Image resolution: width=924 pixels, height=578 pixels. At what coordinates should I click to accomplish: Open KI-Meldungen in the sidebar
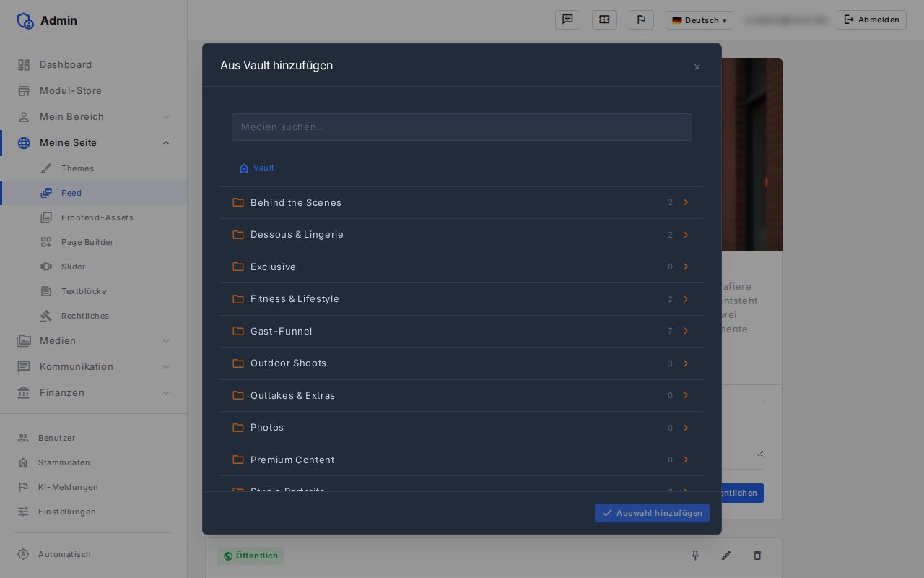pos(94,487)
